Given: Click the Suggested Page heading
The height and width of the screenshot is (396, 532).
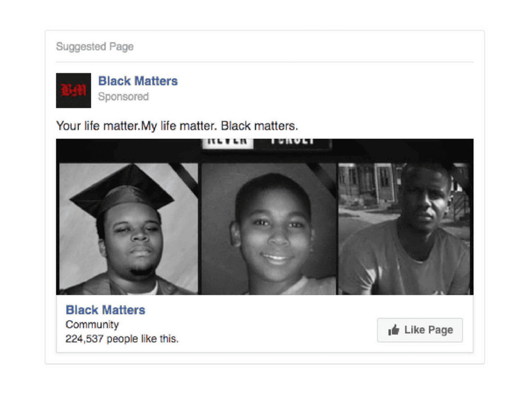Looking at the screenshot, I should [x=94, y=47].
